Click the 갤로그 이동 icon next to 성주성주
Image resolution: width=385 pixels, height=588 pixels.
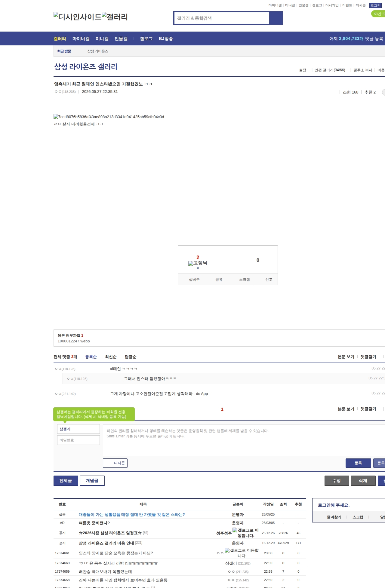click(x=245, y=533)
